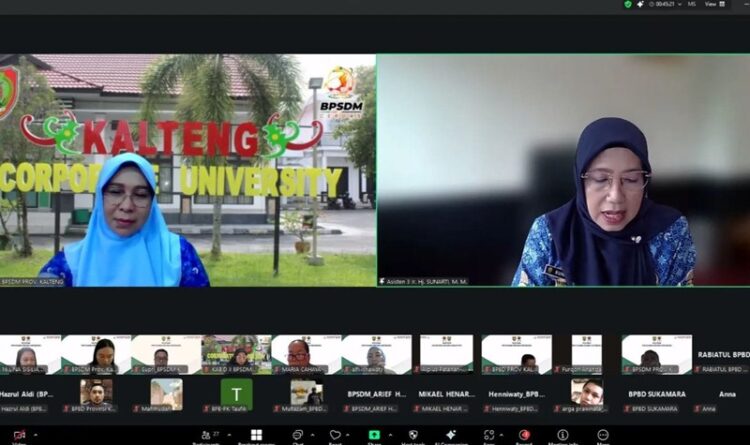Toggle the red Record button
The height and width of the screenshot is (445, 750).
(524, 434)
